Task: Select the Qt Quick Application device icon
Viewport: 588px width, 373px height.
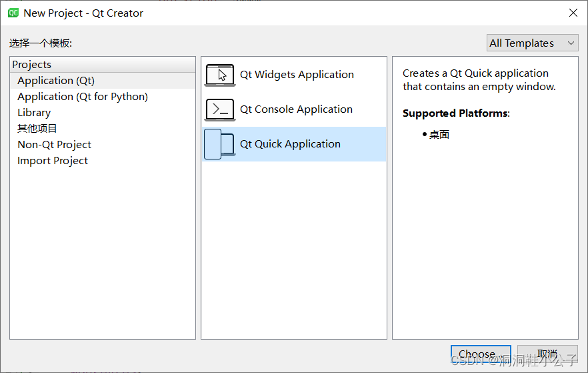Action: 220,144
